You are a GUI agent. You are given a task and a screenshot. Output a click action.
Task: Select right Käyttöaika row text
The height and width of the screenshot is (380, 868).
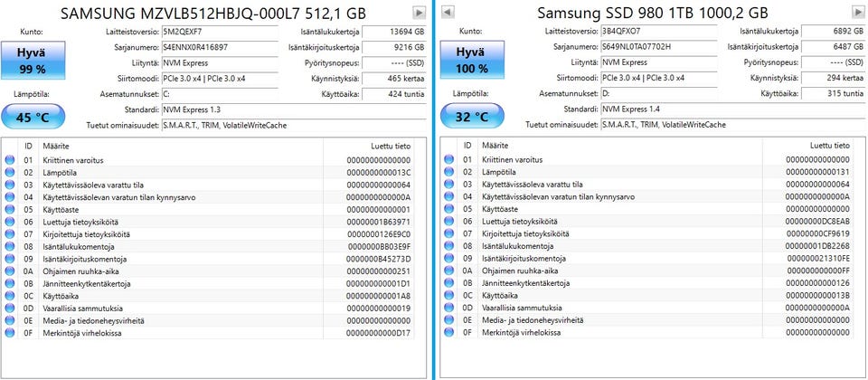click(x=501, y=295)
